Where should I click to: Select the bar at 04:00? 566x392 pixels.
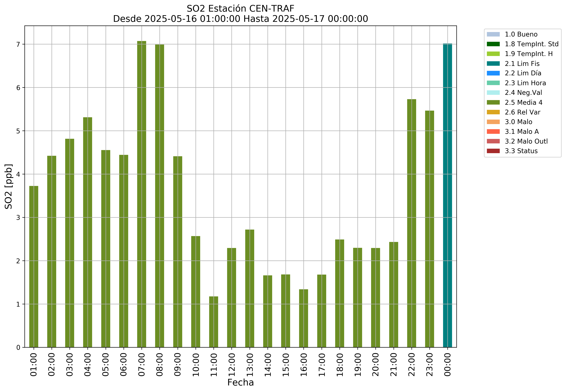(x=87, y=232)
